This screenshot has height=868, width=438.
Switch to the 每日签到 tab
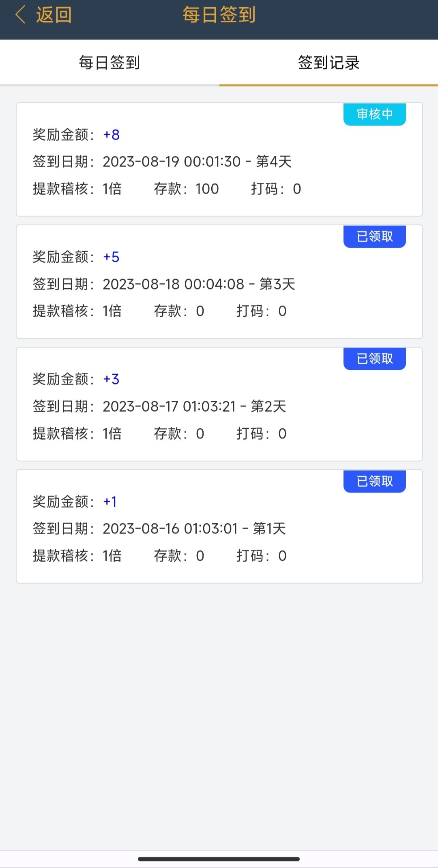109,63
